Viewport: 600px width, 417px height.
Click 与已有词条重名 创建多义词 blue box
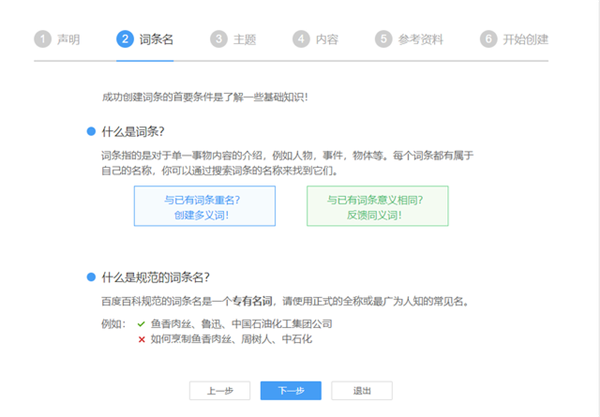tap(205, 206)
